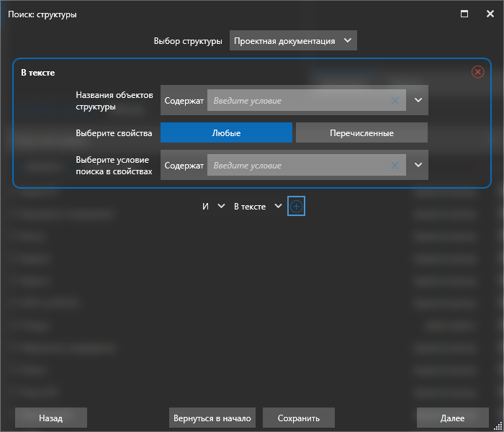Open the 'В тексте' condition type dropdown
Screen dimensions: 504x432
258,207
